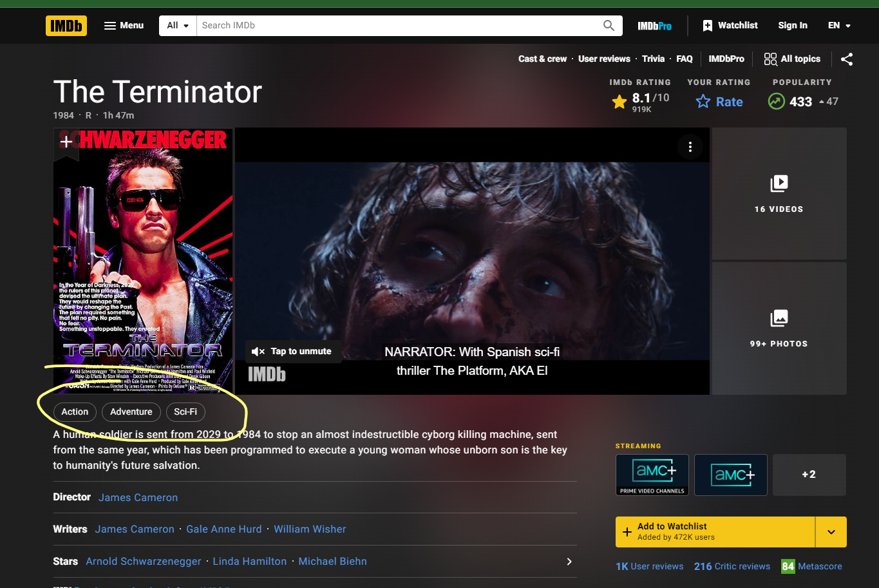The image size is (879, 588).
Task: Open User reviews link in subnav
Action: pyautogui.click(x=604, y=59)
